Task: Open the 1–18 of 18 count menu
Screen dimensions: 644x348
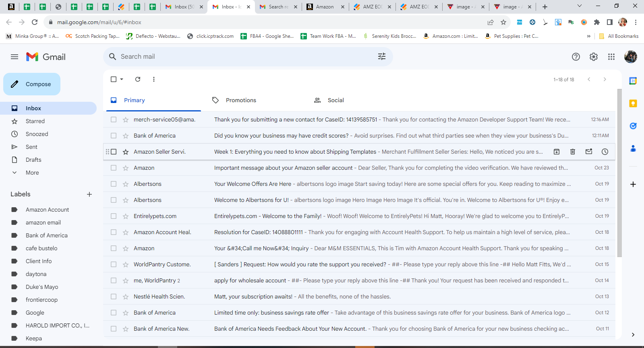Action: pos(564,80)
